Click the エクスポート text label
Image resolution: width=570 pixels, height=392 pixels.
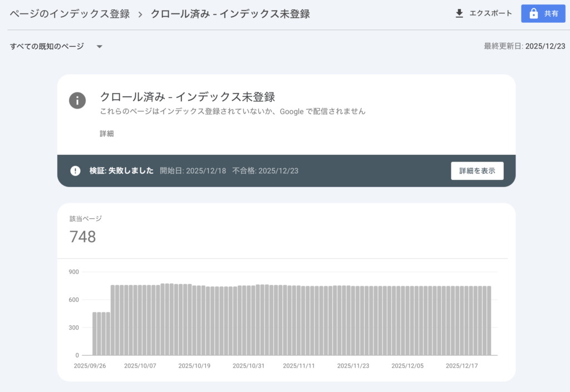tap(490, 14)
